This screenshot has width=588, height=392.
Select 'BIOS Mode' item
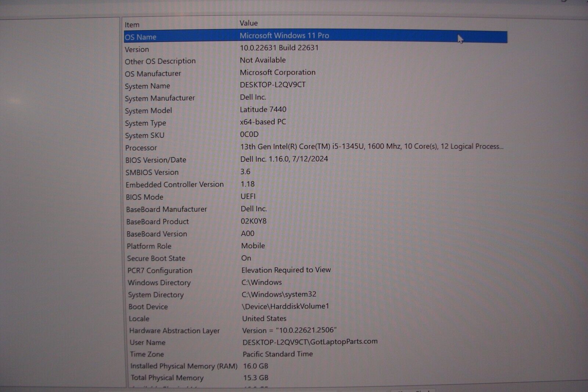click(144, 197)
